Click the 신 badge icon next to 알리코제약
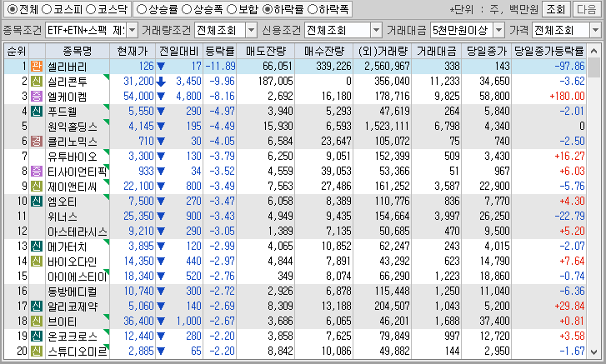This screenshot has height=364, width=606. coord(37,306)
